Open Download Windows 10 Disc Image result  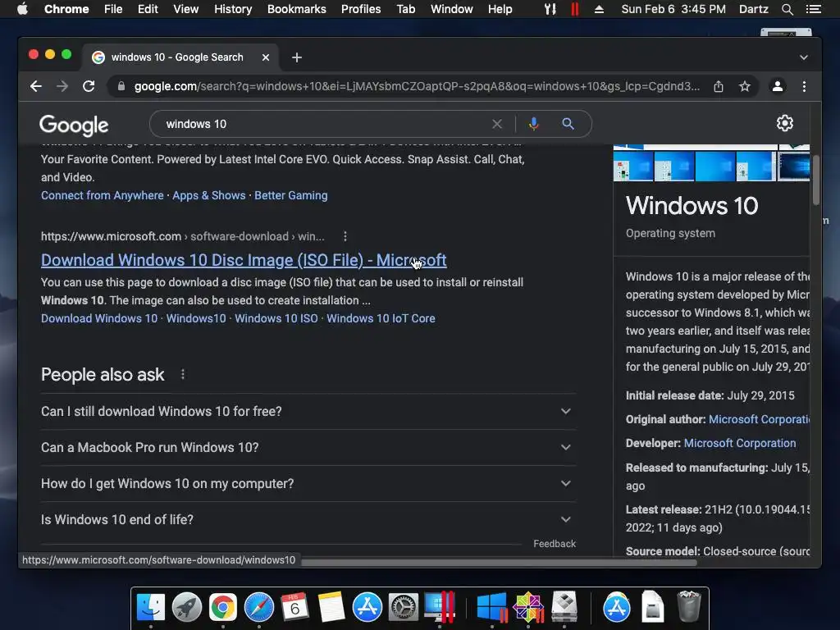tap(244, 260)
